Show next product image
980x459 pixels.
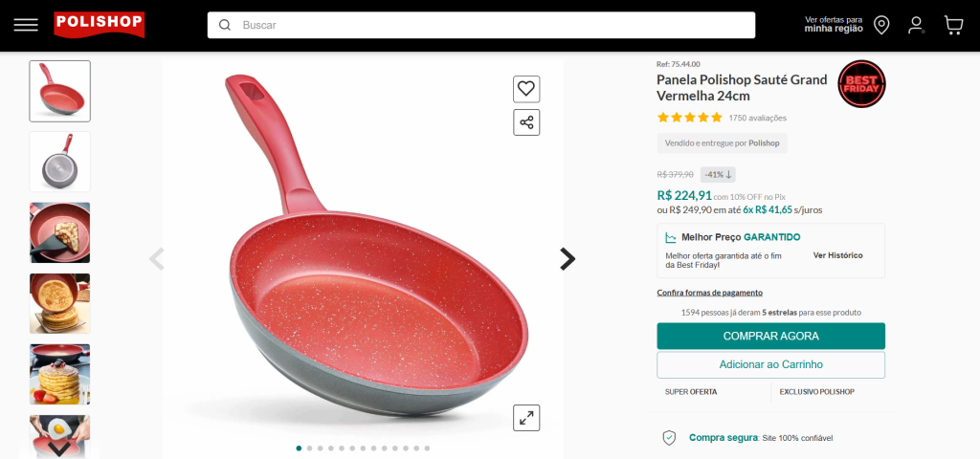tap(568, 259)
